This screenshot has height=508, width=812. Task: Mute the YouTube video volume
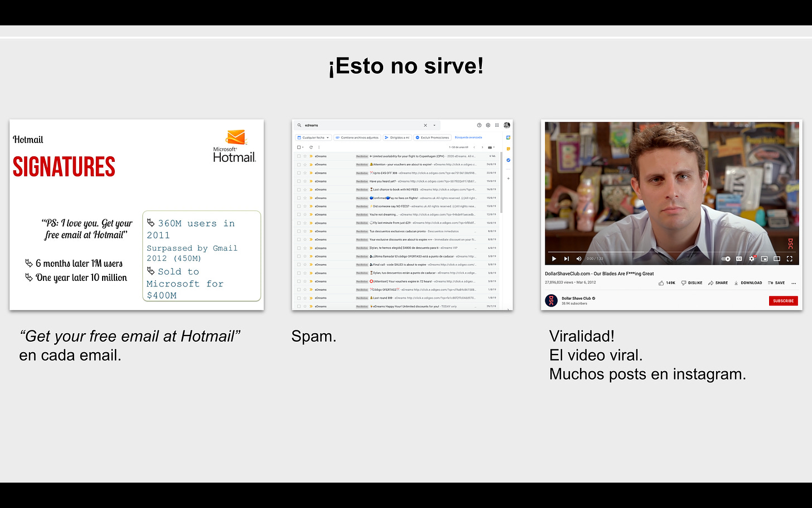pos(578,258)
